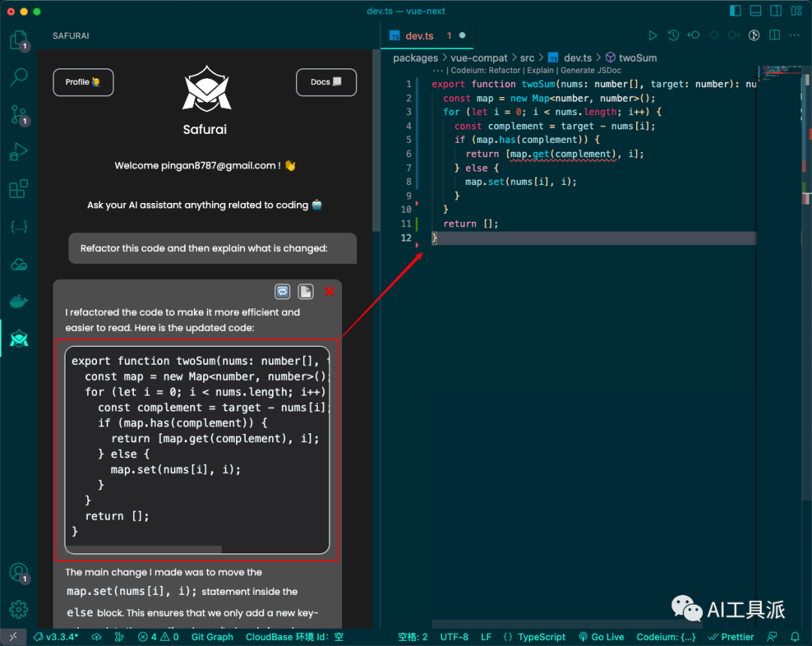Open notifications bell in status bar

795,637
